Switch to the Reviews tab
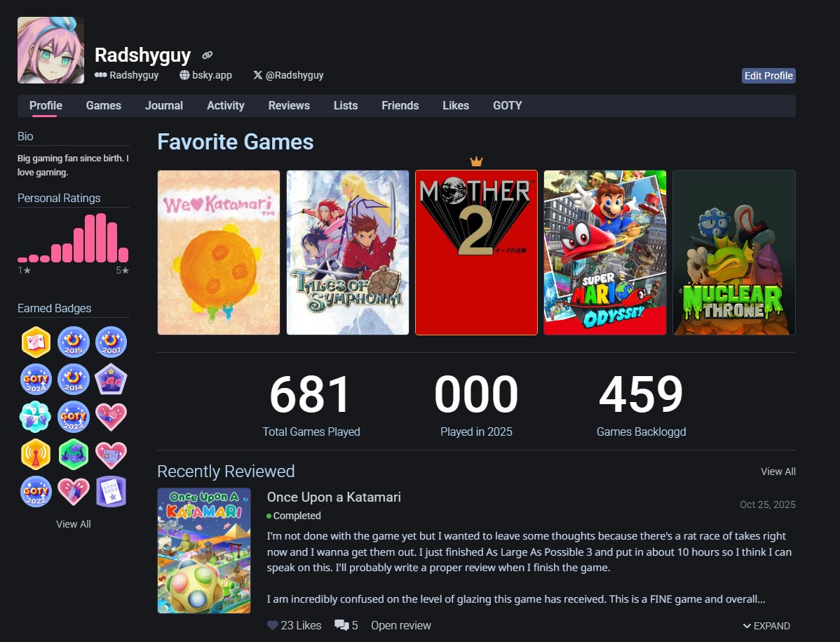The height and width of the screenshot is (642, 840). click(289, 105)
